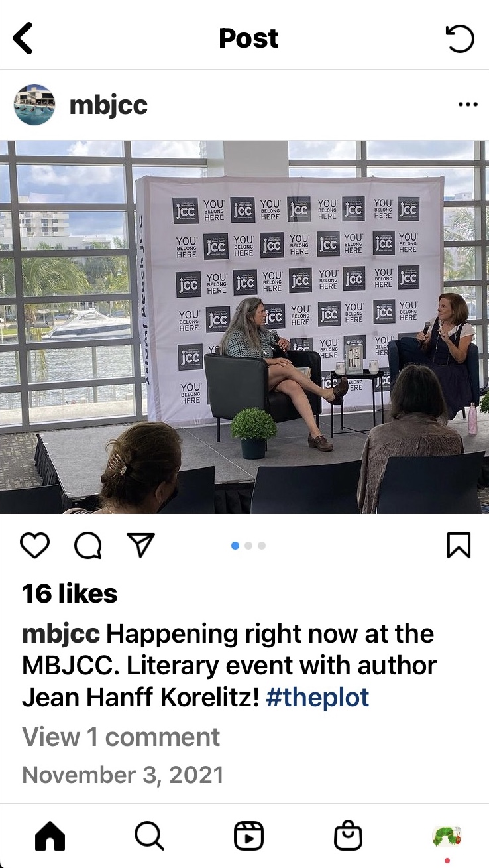This screenshot has height=868, width=489.
Task: Jump to the third carousel dot
Action: [262, 546]
